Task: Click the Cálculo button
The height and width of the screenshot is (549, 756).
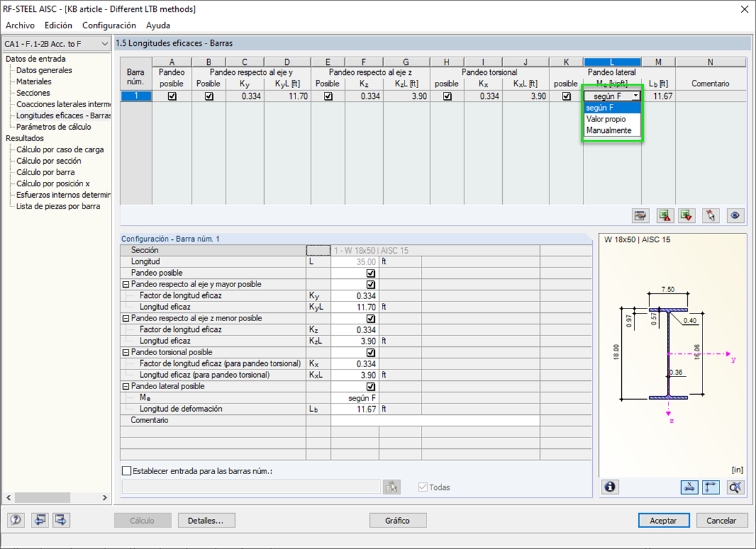Action: pos(142,521)
